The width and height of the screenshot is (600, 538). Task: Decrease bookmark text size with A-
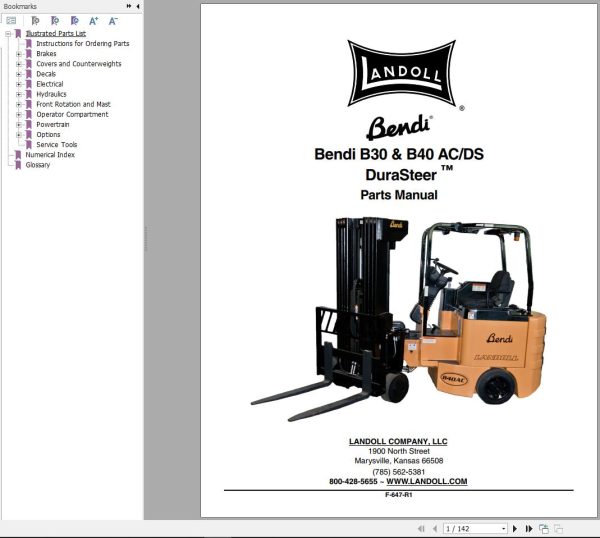113,21
